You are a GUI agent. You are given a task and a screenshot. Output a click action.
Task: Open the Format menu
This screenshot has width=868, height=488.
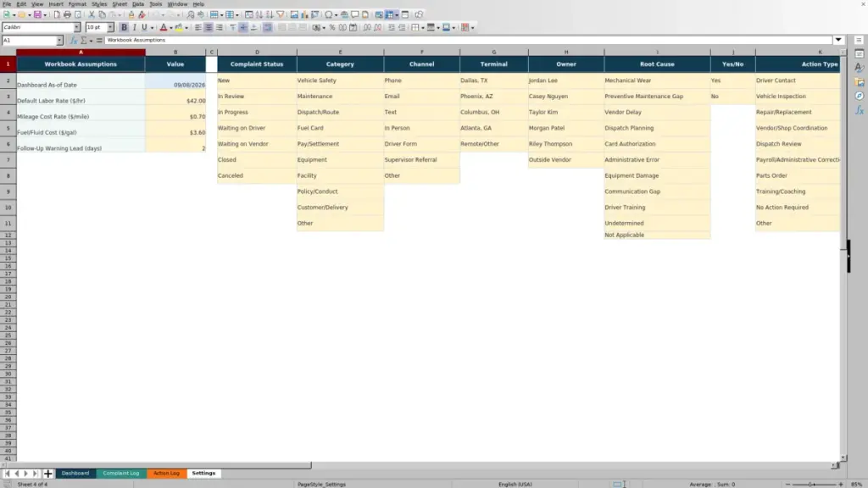(77, 4)
